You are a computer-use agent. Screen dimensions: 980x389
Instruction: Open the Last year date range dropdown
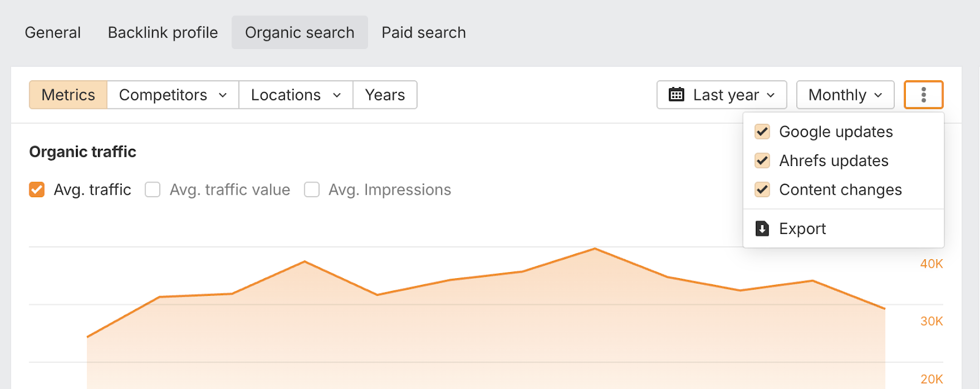click(722, 95)
